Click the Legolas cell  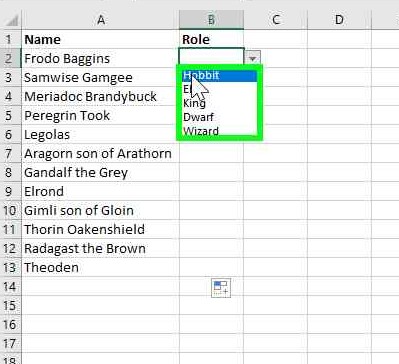pos(101,135)
